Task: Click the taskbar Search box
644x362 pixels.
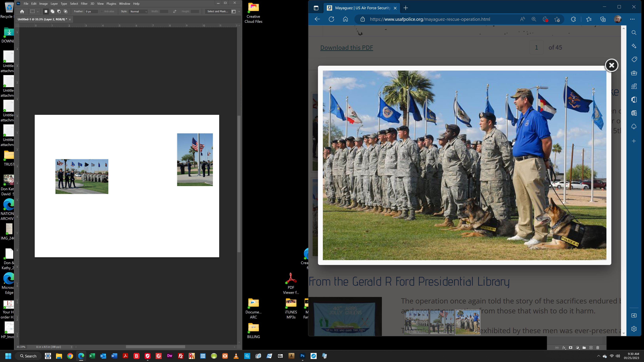Action: click(x=28, y=356)
